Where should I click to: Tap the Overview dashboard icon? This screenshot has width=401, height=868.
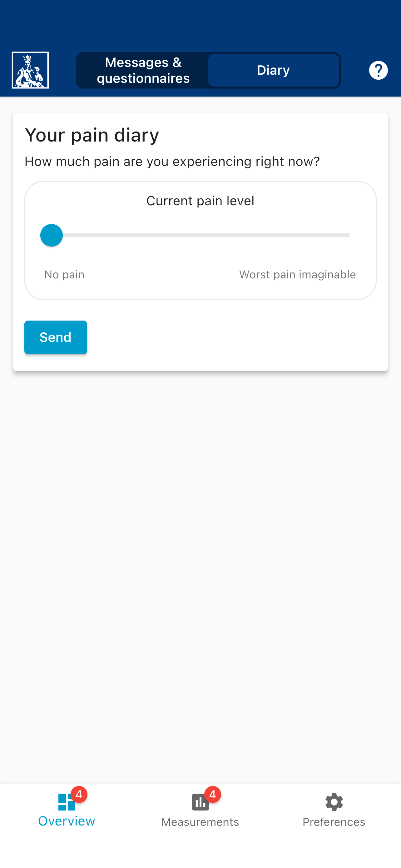[x=66, y=802]
